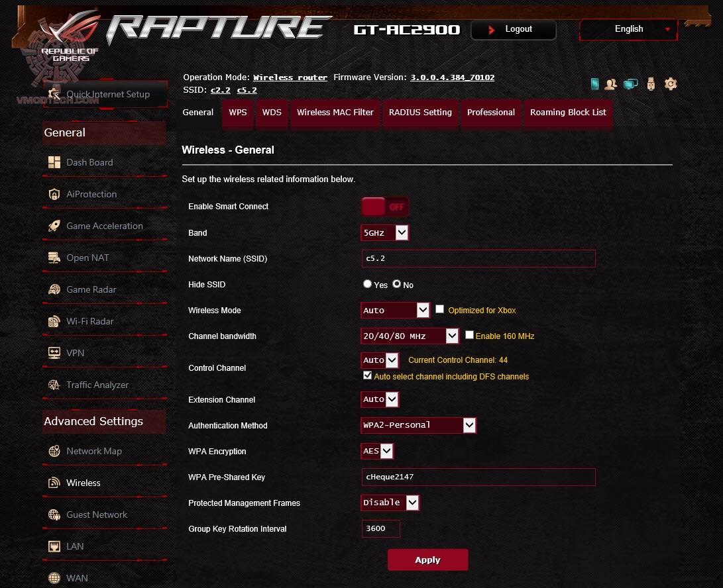The height and width of the screenshot is (588, 723).
Task: Open the Dash Board icon in sidebar
Action: [x=54, y=162]
